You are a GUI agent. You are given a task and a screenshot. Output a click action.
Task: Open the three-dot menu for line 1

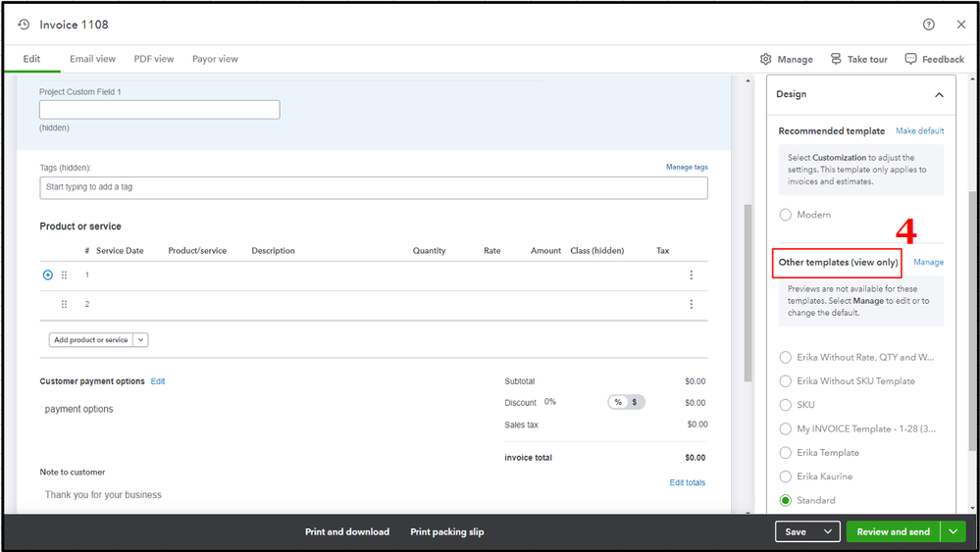(x=692, y=275)
